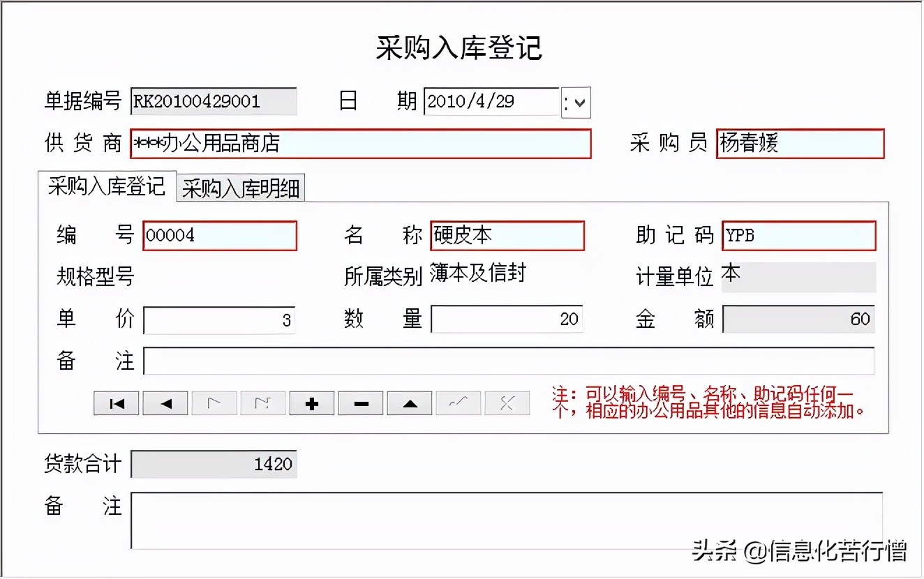This screenshot has height=579, width=924.
Task: Click the 助记码 field containing YPB
Action: pyautogui.click(x=798, y=236)
